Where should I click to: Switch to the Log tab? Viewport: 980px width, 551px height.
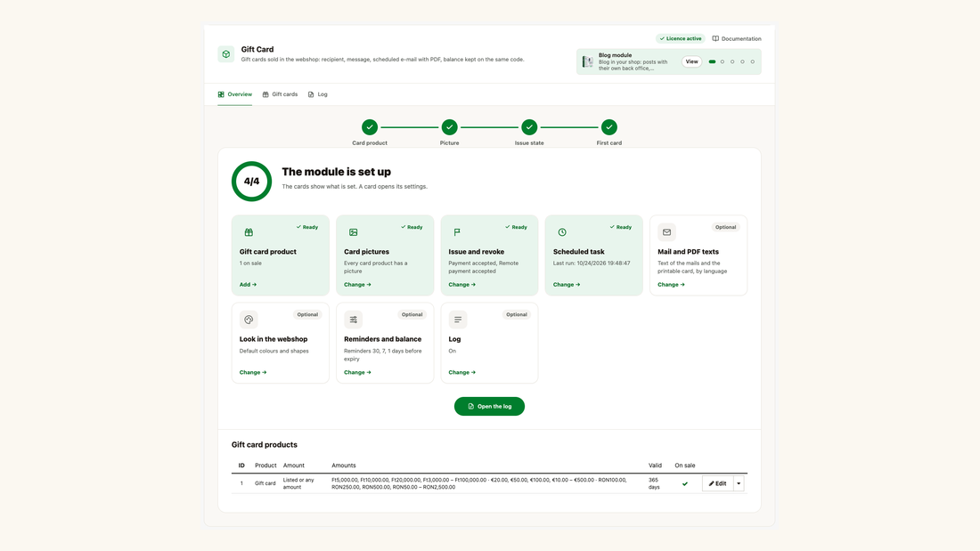click(317, 94)
